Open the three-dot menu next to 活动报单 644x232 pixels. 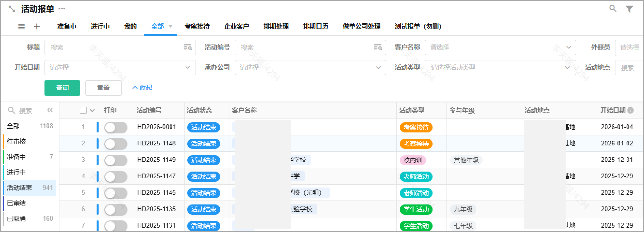click(62, 9)
